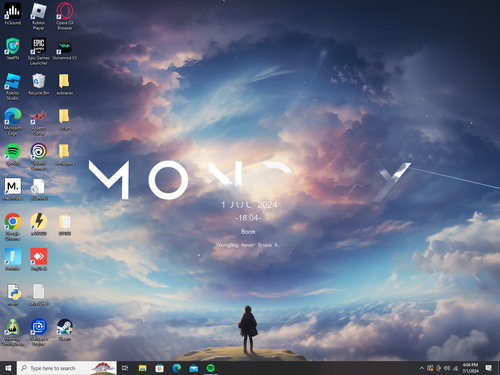Open the Steam desktop shortcut

tap(65, 330)
